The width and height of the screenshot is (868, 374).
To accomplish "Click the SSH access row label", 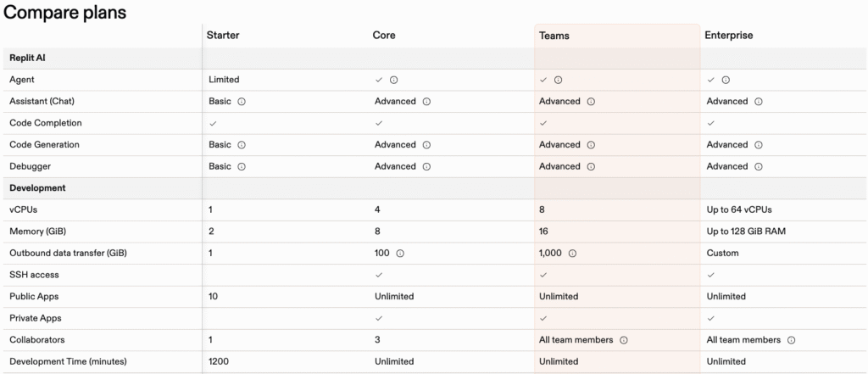I will click(x=34, y=275).
